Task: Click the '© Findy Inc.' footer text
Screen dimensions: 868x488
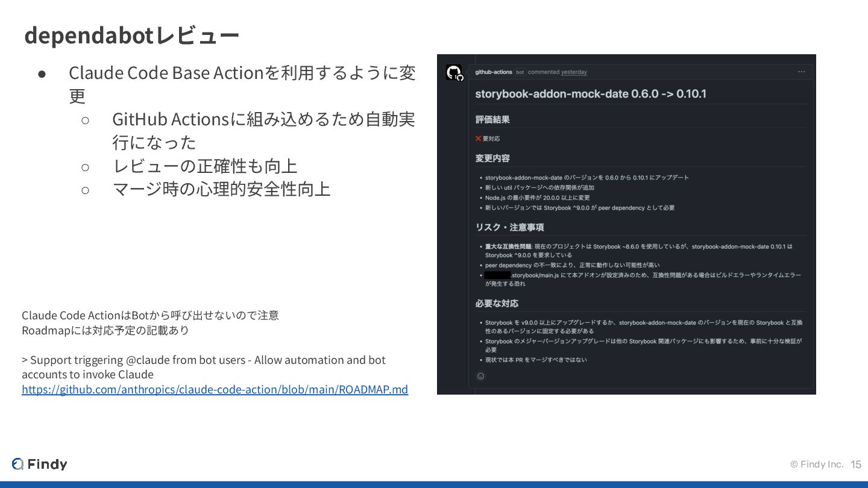Action: 817,465
